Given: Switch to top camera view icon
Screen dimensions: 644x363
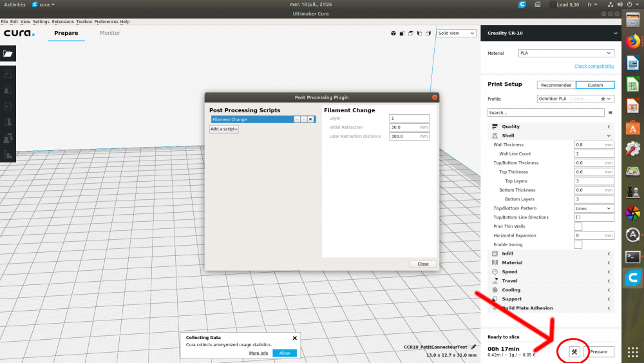Looking at the screenshot, I should click(x=411, y=34).
